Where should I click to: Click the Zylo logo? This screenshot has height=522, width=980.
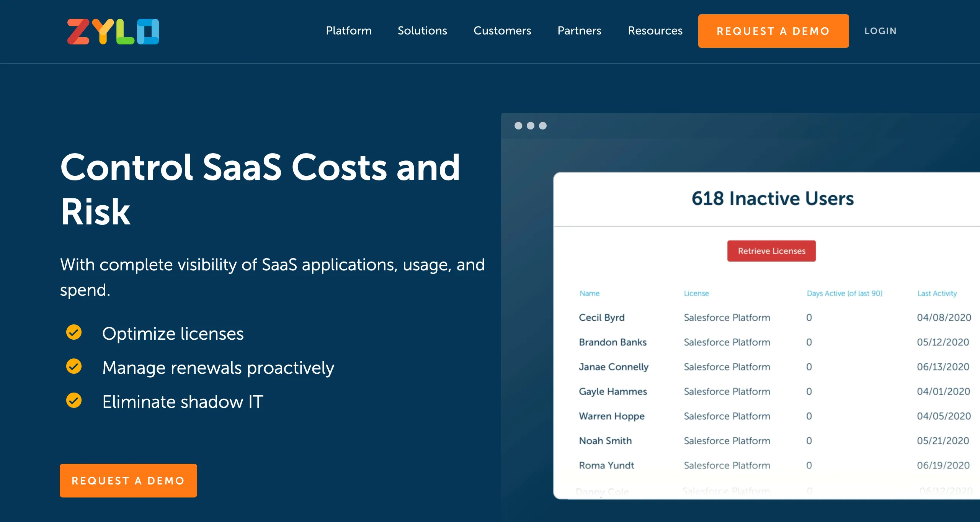pos(113,31)
